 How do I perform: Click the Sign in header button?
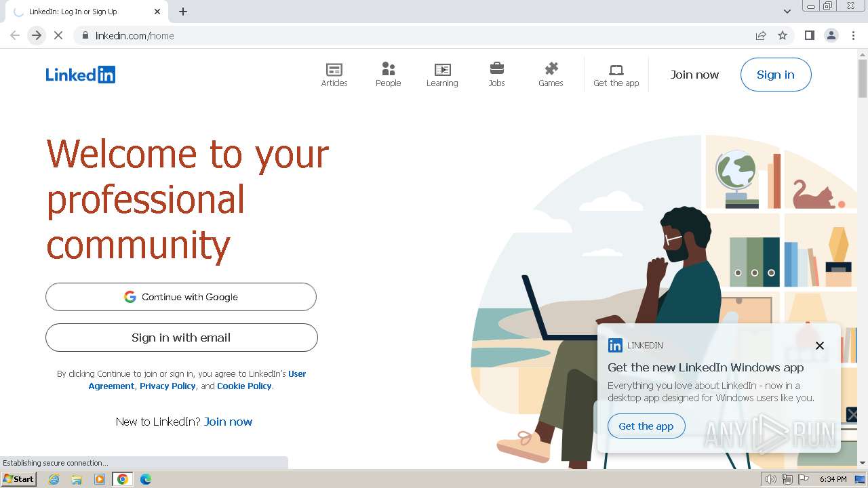pyautogui.click(x=776, y=75)
